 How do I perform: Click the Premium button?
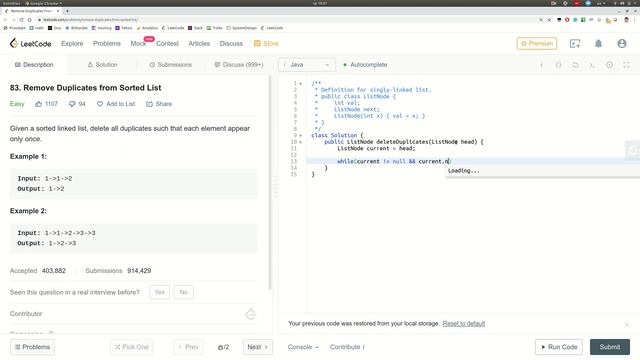537,43
